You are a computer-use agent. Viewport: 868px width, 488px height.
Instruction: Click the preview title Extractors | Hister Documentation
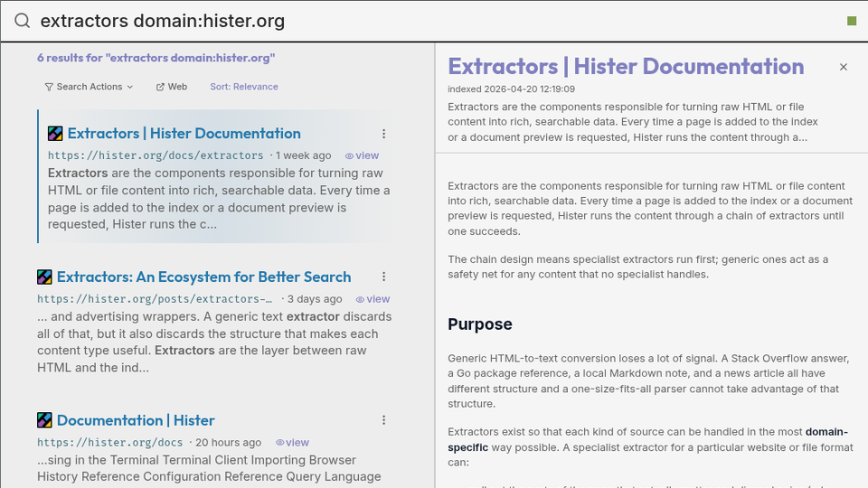(626, 66)
